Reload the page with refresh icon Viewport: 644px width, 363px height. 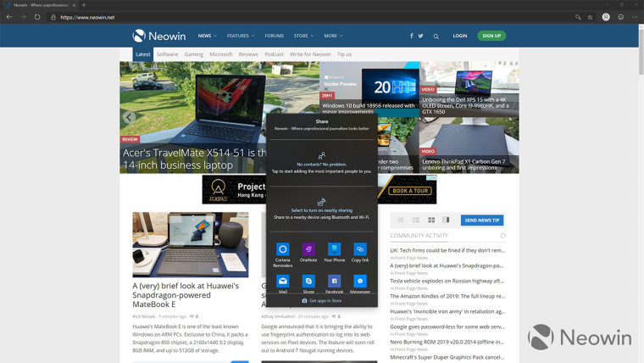pyautogui.click(x=37, y=17)
